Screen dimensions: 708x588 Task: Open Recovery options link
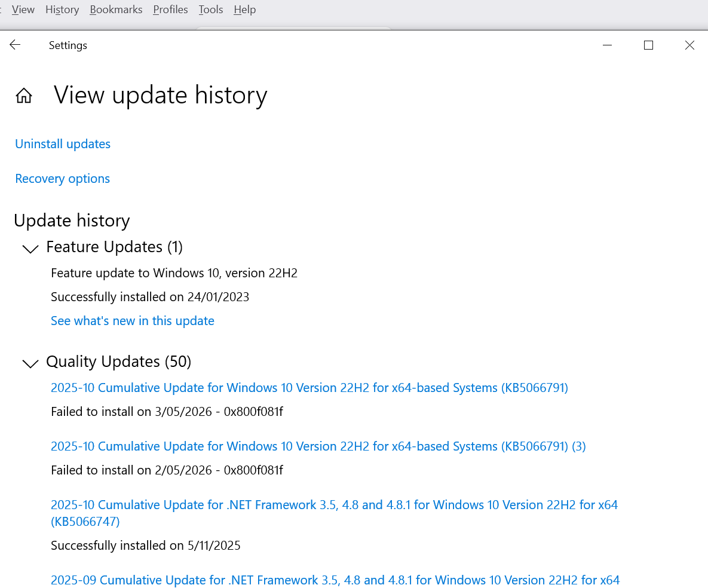point(62,179)
